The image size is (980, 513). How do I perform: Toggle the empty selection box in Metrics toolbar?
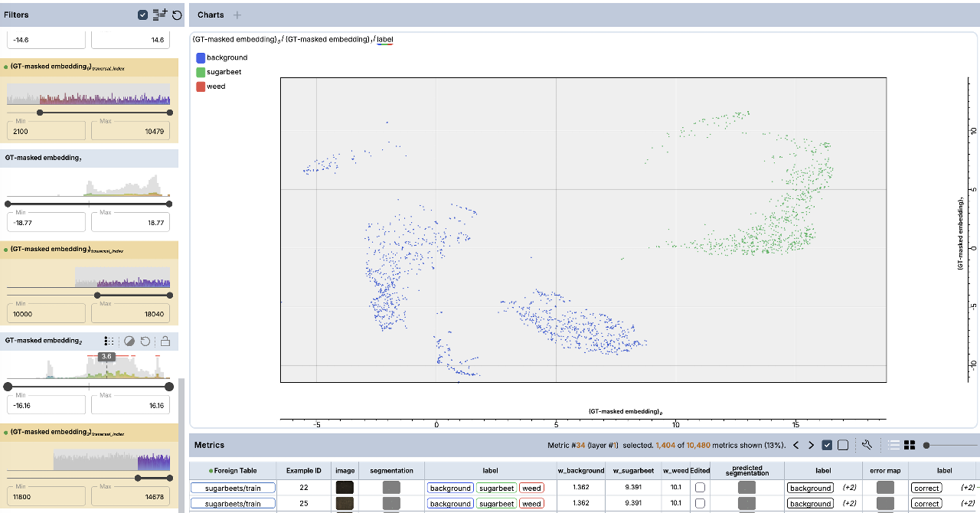[x=843, y=445]
